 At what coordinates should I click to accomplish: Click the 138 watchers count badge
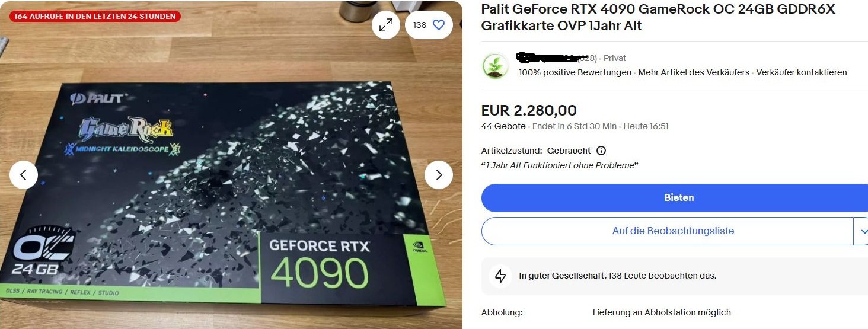pyautogui.click(x=420, y=25)
